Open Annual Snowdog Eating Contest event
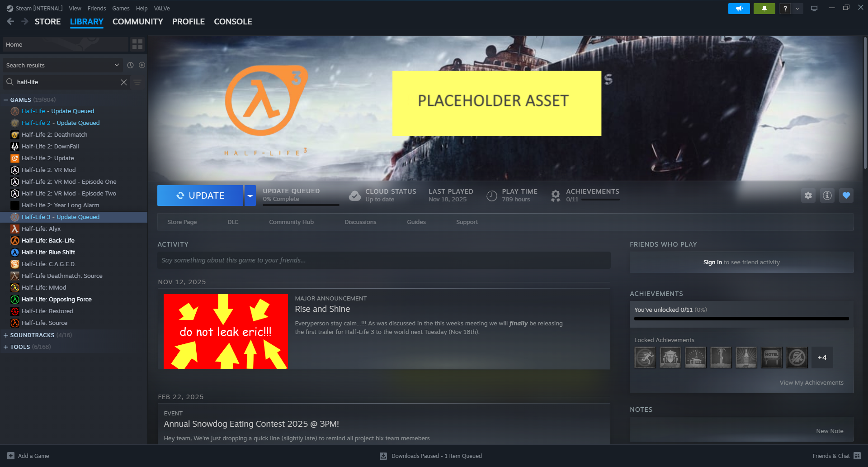The height and width of the screenshot is (467, 868). pyautogui.click(x=251, y=424)
